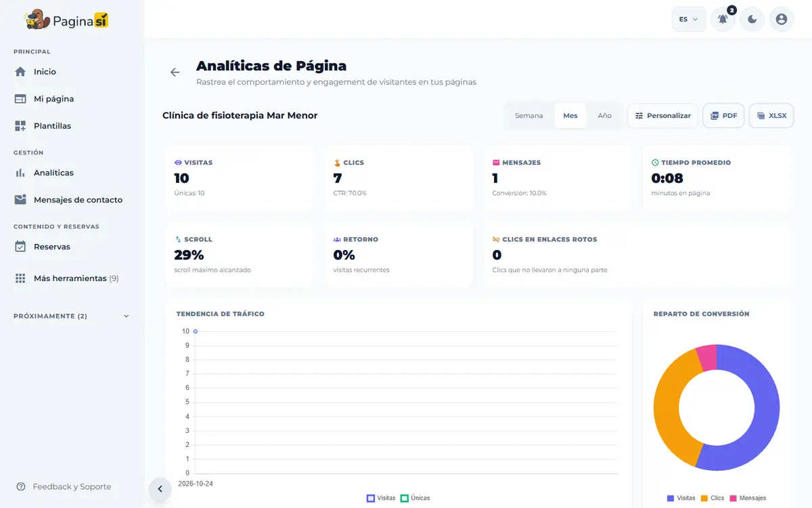The width and height of the screenshot is (812, 508).
Task: Open Reservas in the sidebar
Action: (x=72, y=247)
